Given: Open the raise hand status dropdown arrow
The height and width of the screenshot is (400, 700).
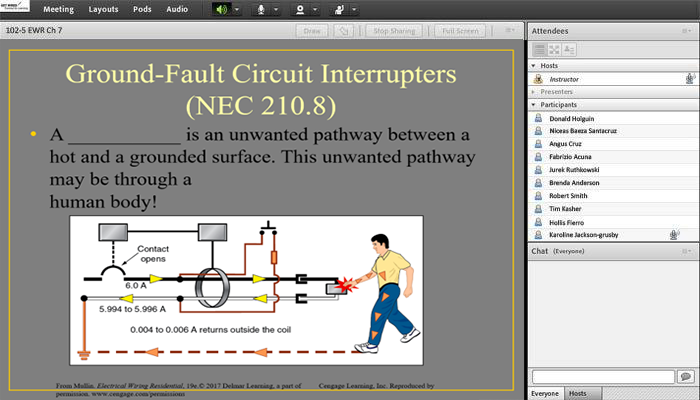Looking at the screenshot, I should (353, 9).
